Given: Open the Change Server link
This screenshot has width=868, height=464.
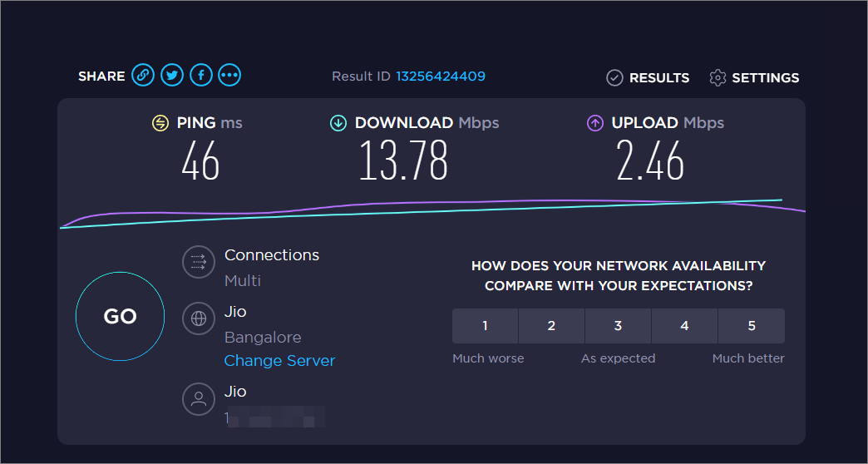Looking at the screenshot, I should pyautogui.click(x=279, y=361).
